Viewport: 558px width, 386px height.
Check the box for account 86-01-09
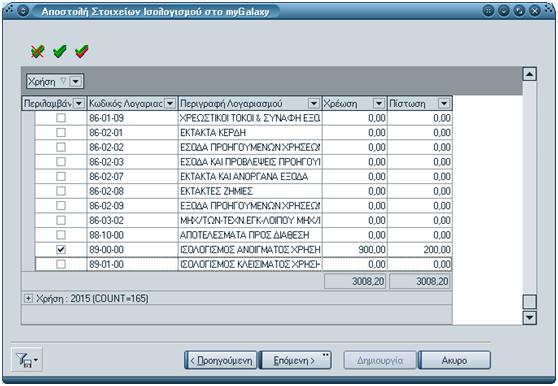[61, 118]
